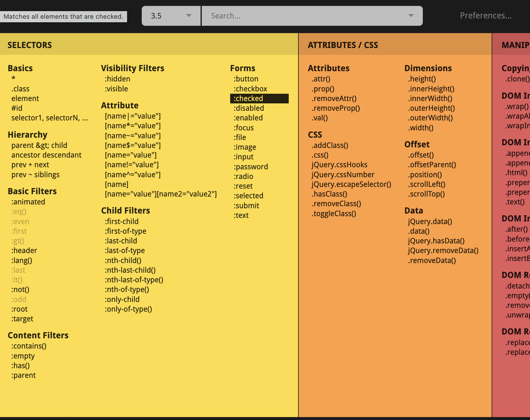Viewport: 530px width, 420px height.
Task: Open the .after() manipulation entry
Action: pos(517,229)
